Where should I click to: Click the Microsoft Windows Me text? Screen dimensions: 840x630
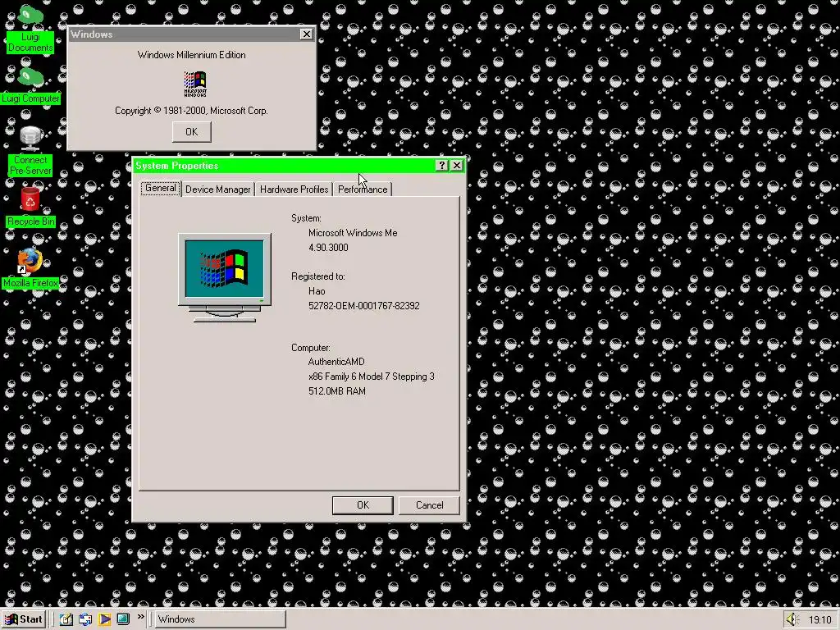coord(353,233)
